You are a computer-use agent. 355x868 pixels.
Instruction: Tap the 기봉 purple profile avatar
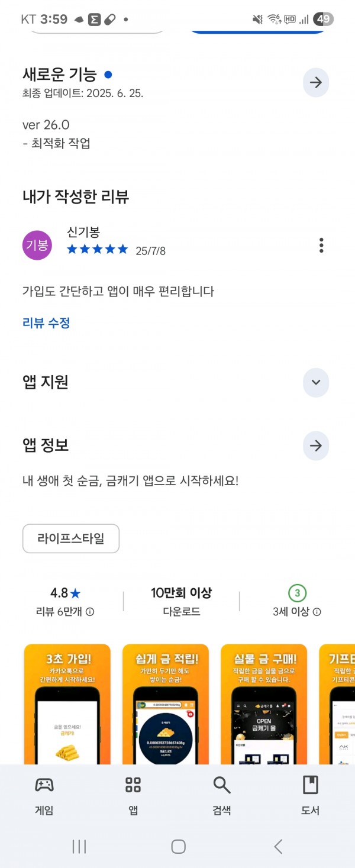tap(37, 245)
